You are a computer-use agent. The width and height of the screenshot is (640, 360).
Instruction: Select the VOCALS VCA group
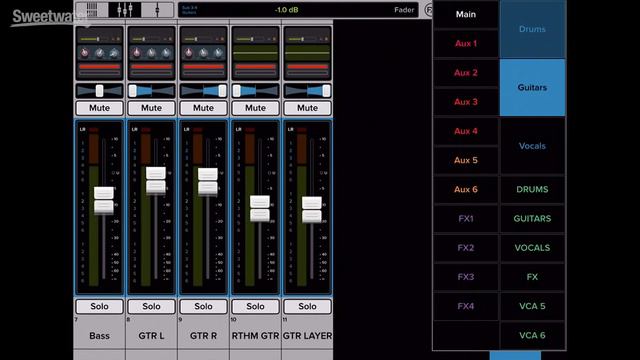[532, 248]
